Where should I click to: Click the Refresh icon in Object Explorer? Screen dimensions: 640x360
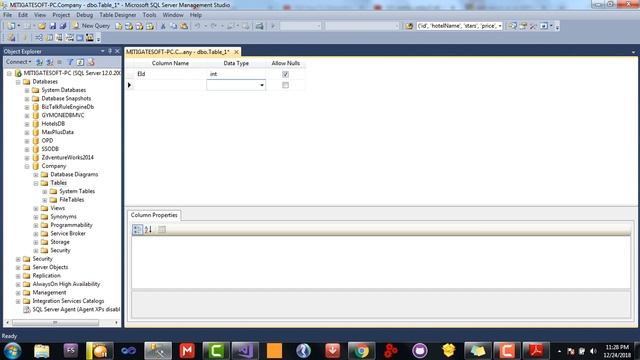coord(80,62)
